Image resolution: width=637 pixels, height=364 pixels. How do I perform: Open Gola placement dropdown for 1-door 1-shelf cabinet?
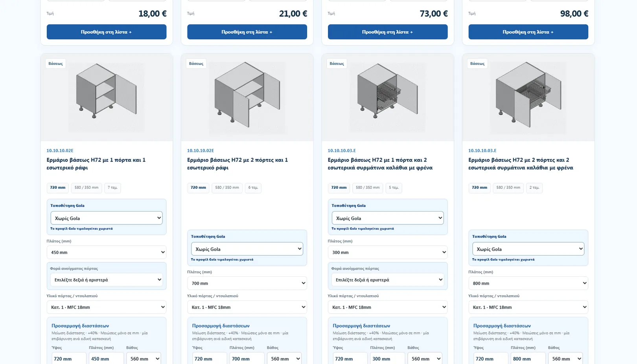point(106,218)
